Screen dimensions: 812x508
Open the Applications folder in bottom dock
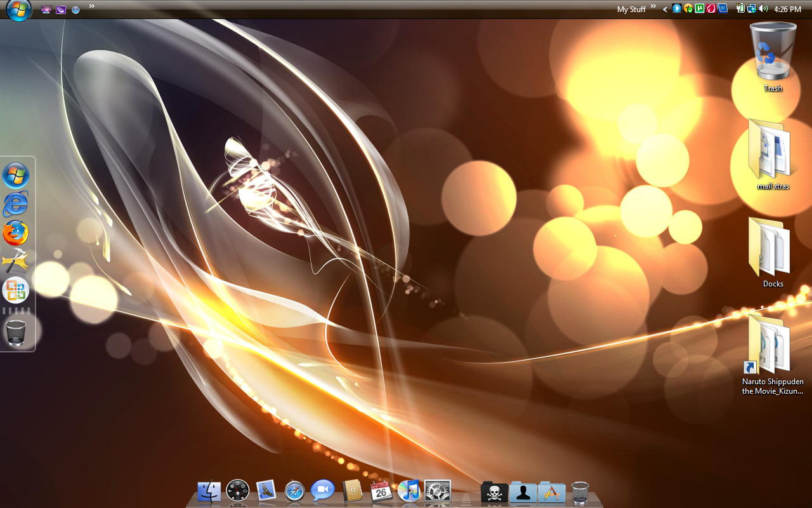(551, 492)
